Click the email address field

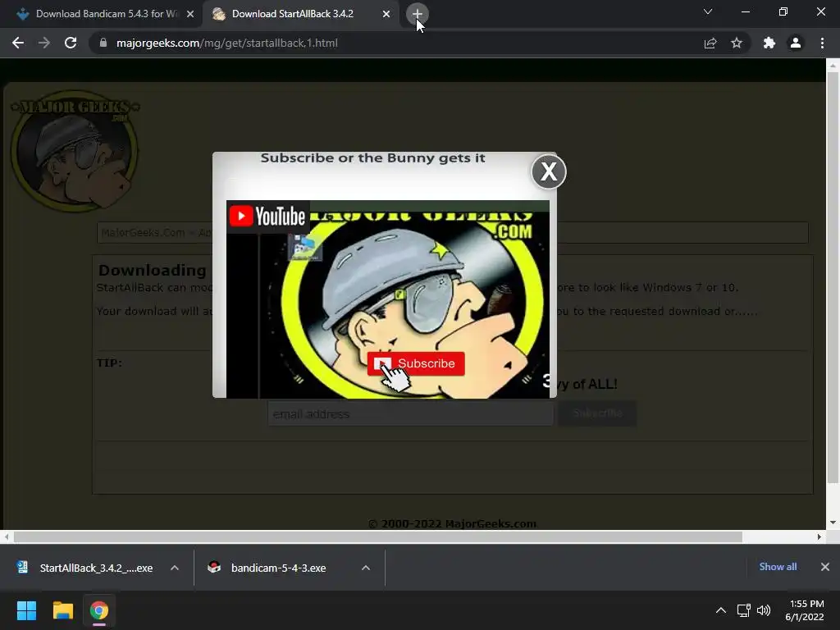[410, 413]
